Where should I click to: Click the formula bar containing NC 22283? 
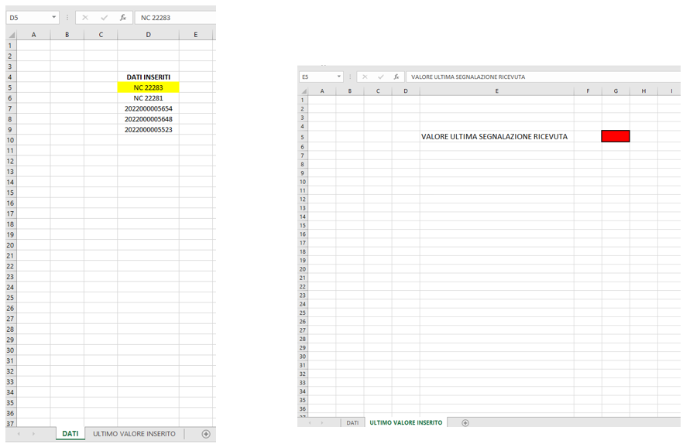click(173, 18)
